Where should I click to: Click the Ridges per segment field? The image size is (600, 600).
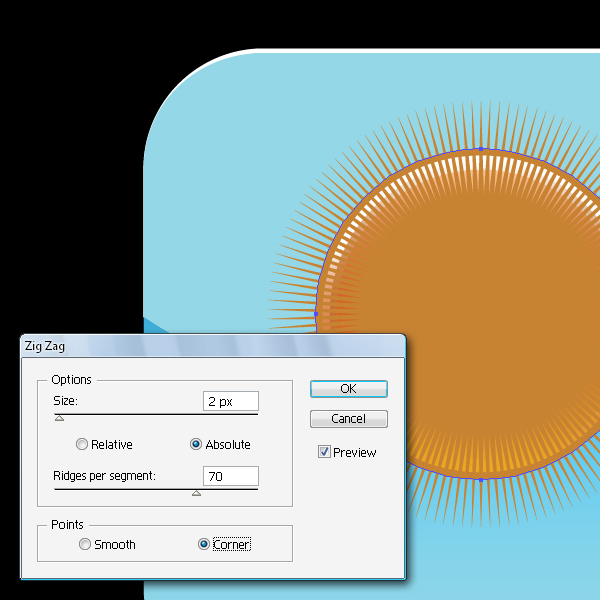click(231, 476)
